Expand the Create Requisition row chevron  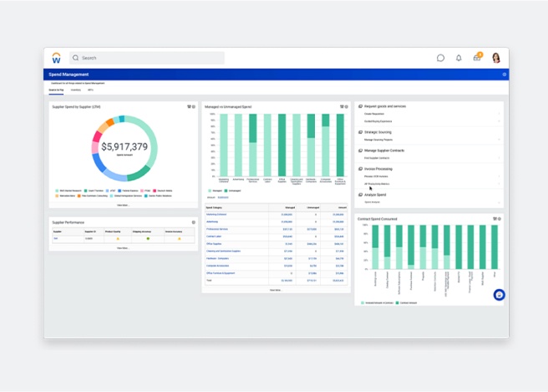[x=500, y=114]
